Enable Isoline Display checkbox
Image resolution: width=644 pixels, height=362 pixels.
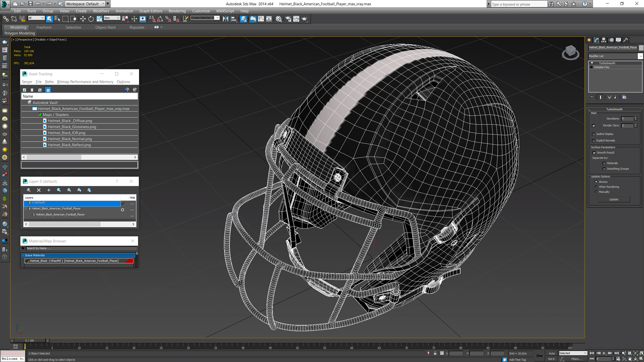tap(594, 134)
